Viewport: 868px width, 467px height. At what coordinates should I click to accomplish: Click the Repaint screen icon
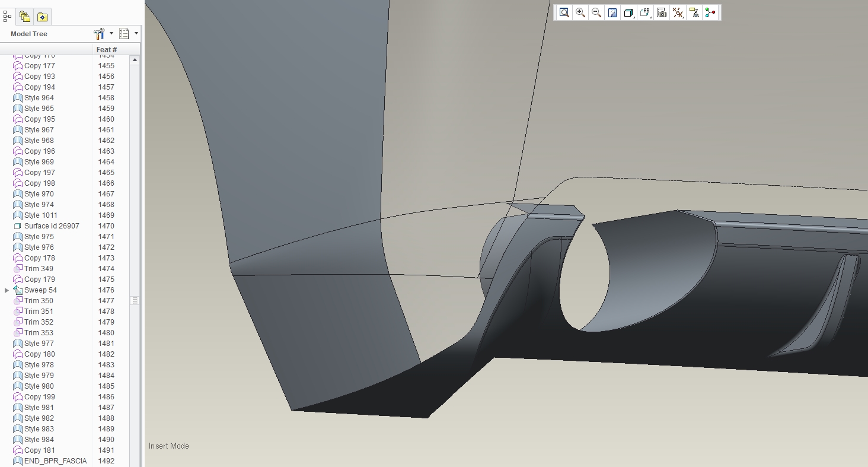click(612, 12)
